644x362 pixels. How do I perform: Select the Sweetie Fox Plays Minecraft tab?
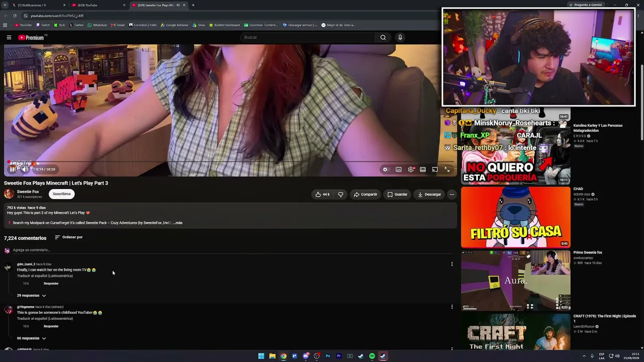pyautogui.click(x=159, y=5)
